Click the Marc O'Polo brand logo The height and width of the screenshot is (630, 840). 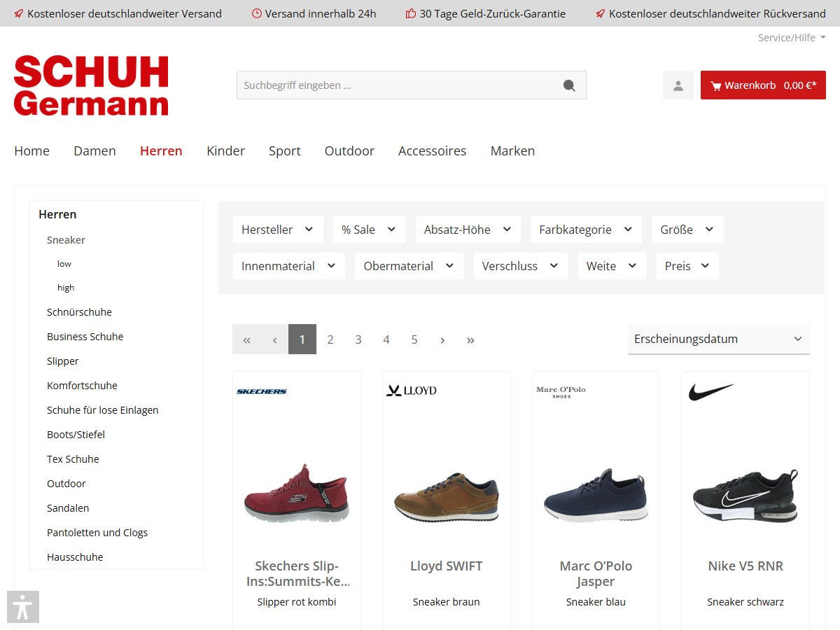click(561, 392)
